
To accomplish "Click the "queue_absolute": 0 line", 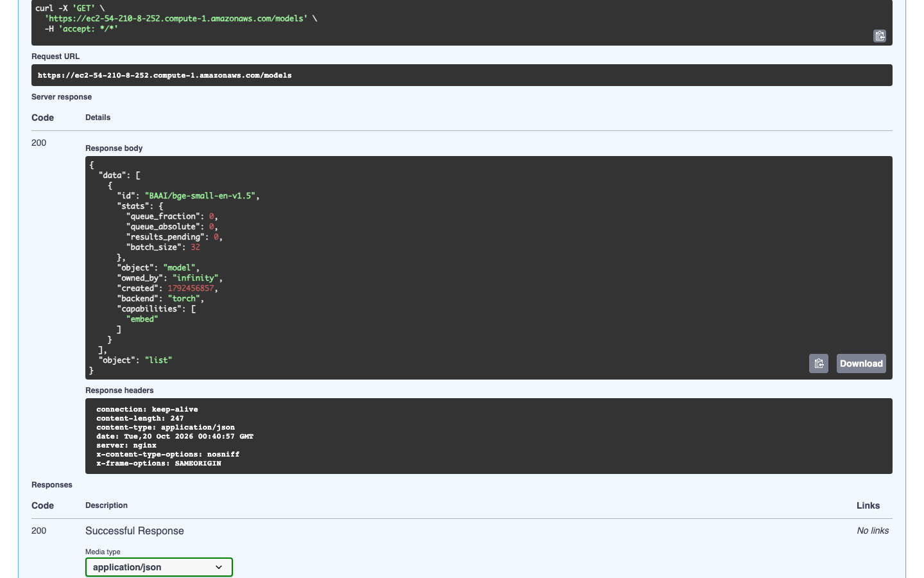I will pyautogui.click(x=172, y=227).
